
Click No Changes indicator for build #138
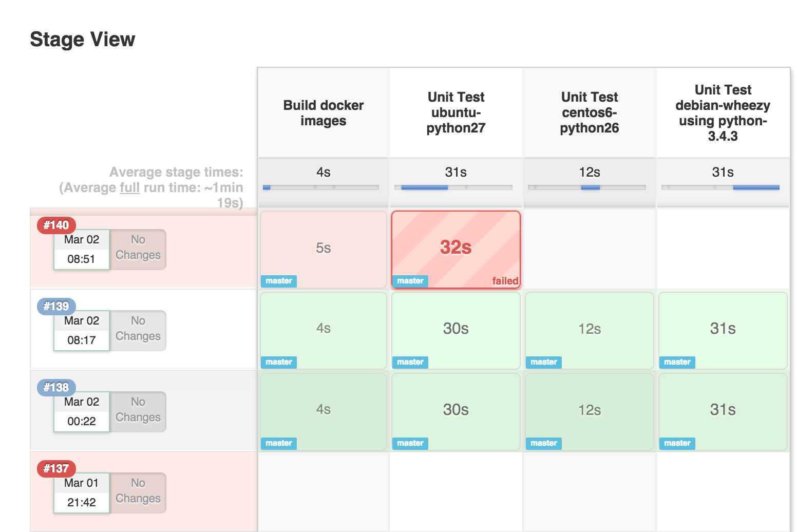click(x=137, y=410)
